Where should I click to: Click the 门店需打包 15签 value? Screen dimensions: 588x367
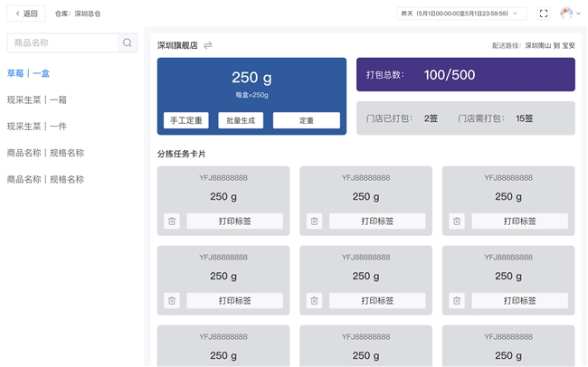click(x=525, y=118)
